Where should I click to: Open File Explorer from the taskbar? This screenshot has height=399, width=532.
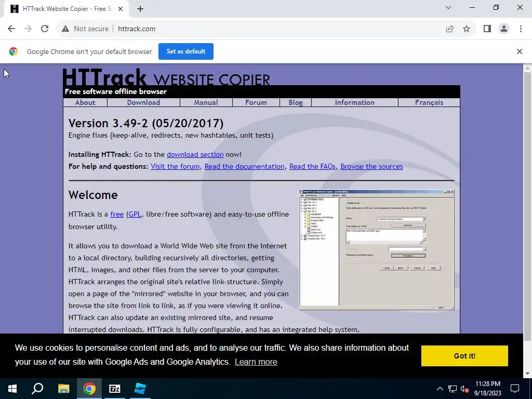coord(63,389)
